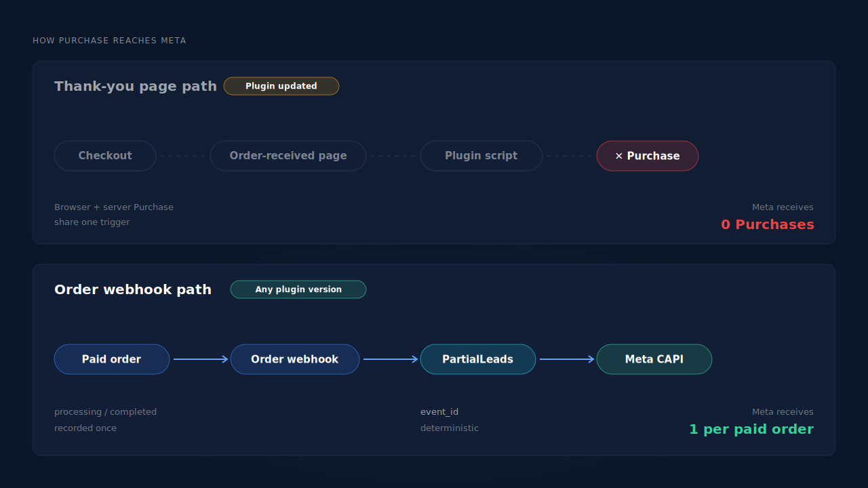Click the share one trigger text
The height and width of the screenshot is (488, 868).
tap(92, 222)
